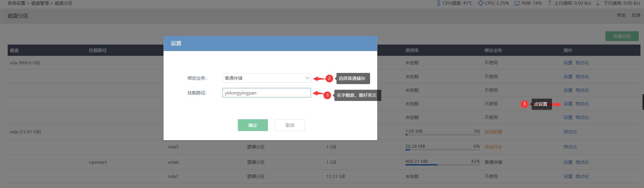This screenshot has height=188, width=644.
Task: Click the 磁盘分区 page heading
Action: [18, 16]
